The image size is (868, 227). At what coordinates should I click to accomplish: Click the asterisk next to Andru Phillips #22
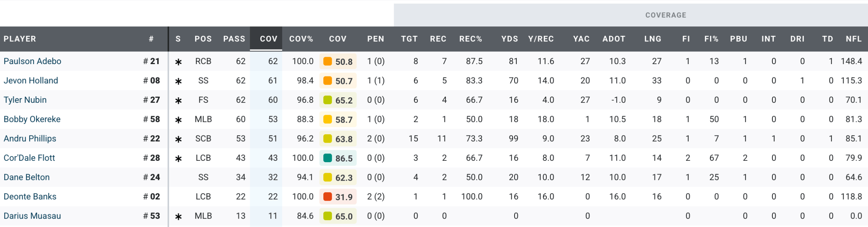coord(178,139)
